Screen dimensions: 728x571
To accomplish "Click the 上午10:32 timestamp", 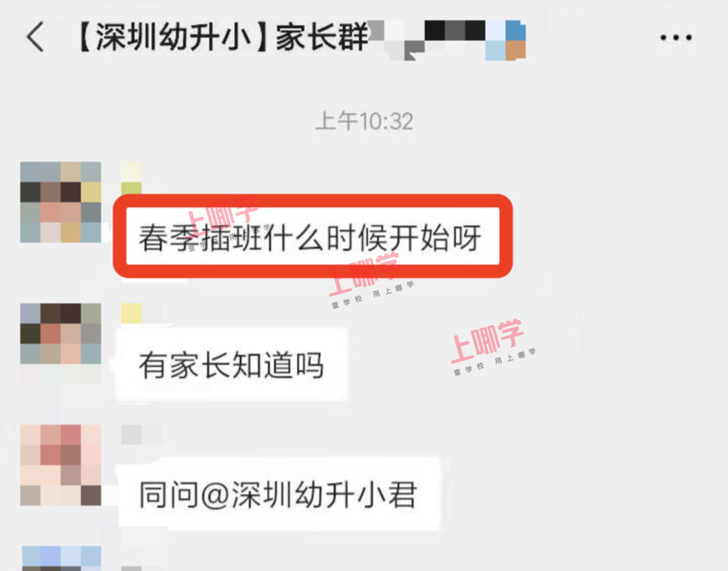I will (364, 122).
